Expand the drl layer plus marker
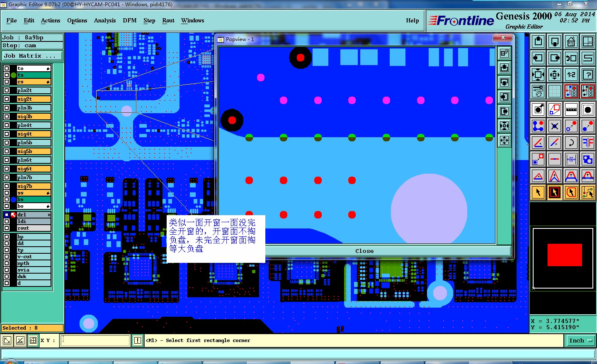Image resolution: width=597 pixels, height=364 pixels. pyautogui.click(x=49, y=215)
